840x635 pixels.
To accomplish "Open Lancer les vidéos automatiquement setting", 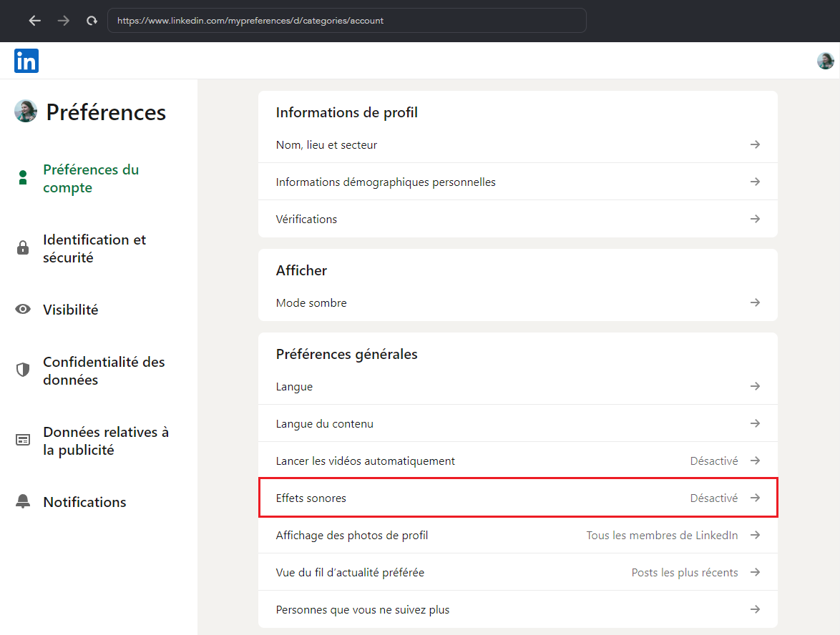I will (x=517, y=461).
